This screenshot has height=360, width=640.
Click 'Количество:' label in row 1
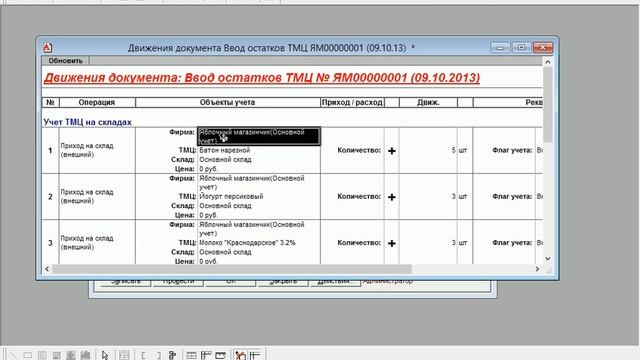tap(359, 150)
